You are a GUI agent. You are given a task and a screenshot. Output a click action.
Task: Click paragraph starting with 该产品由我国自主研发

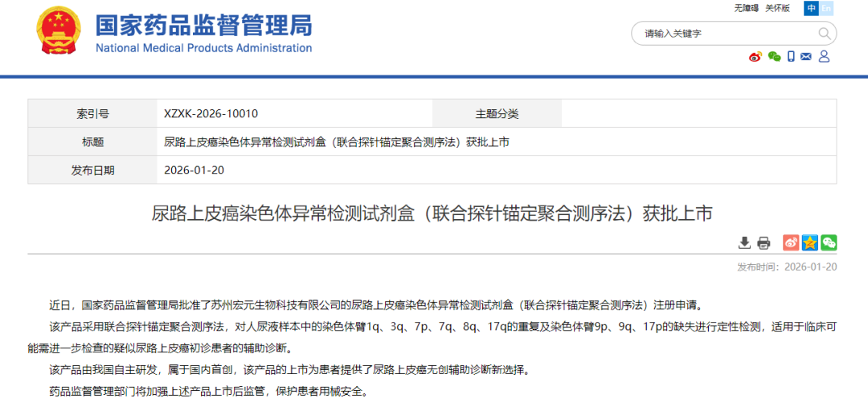tap(289, 371)
